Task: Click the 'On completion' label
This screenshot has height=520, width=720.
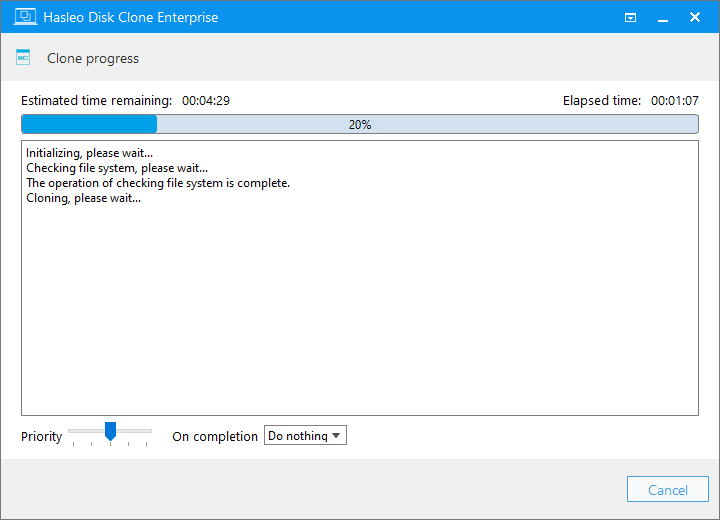Action: click(215, 436)
